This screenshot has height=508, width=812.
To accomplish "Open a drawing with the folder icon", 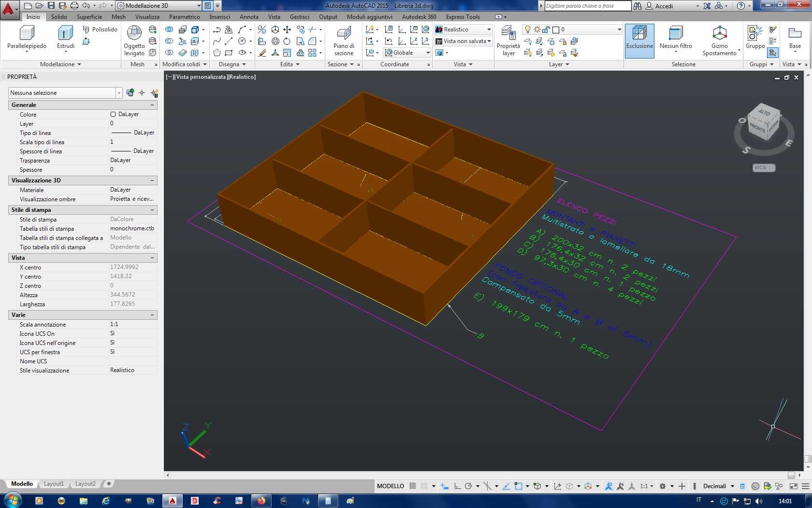I will click(x=40, y=6).
